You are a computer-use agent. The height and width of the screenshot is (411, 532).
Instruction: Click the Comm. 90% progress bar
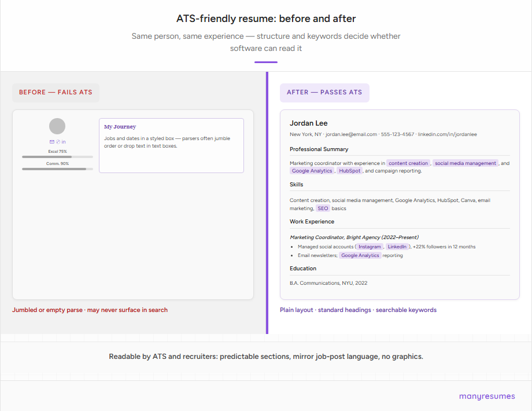coord(57,168)
